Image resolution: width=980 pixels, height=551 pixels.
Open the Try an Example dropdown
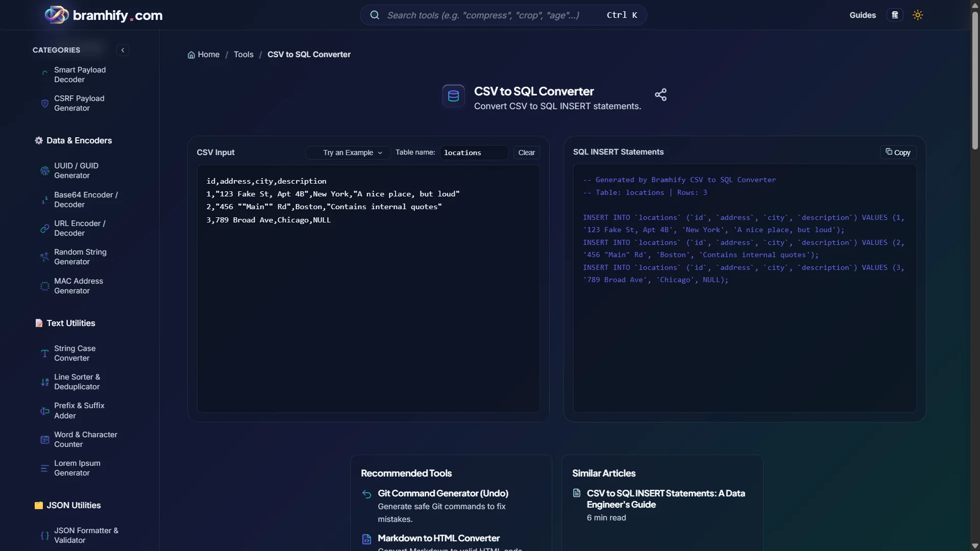348,153
